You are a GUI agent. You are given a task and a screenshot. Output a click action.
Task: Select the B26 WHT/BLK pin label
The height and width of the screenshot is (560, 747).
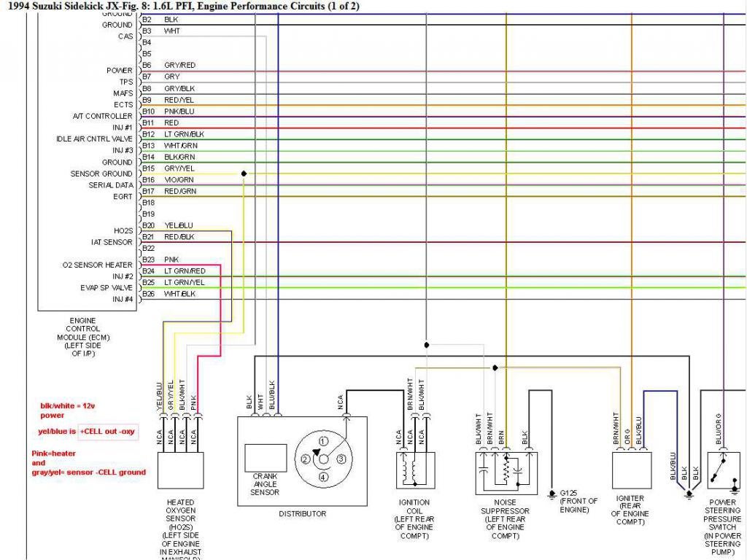tap(169, 295)
